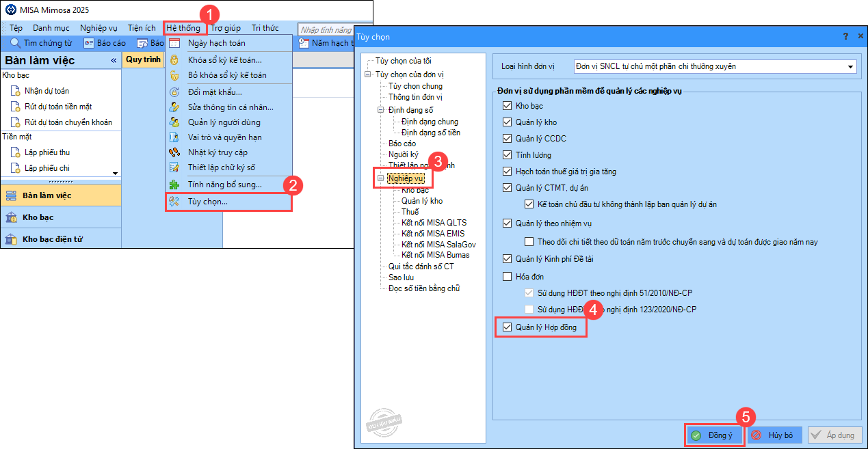Collapse the Nghiệp vụ tree node expander
Viewport: 868px width, 449px height.
pos(381,178)
